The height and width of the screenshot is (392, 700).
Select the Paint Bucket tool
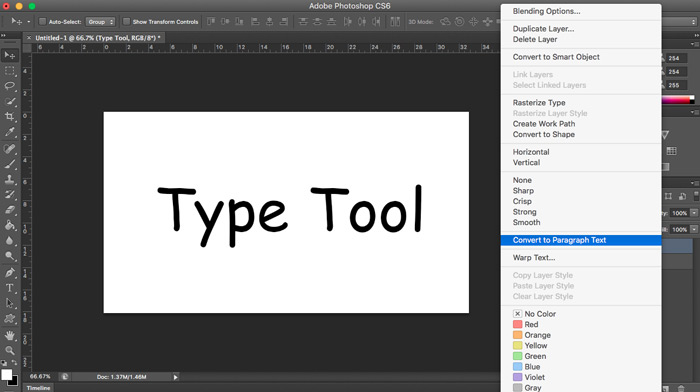(x=9, y=225)
